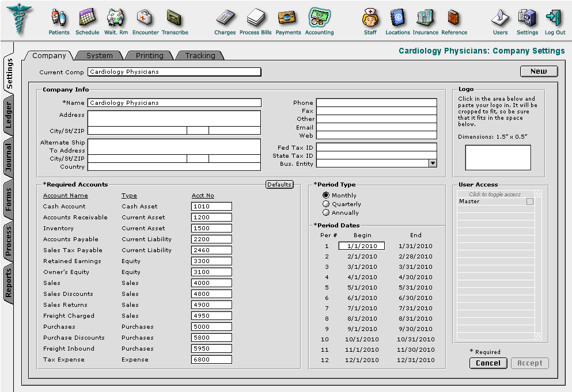Click the Cash Account number 1010 field
This screenshot has width=572, height=392.
211,207
